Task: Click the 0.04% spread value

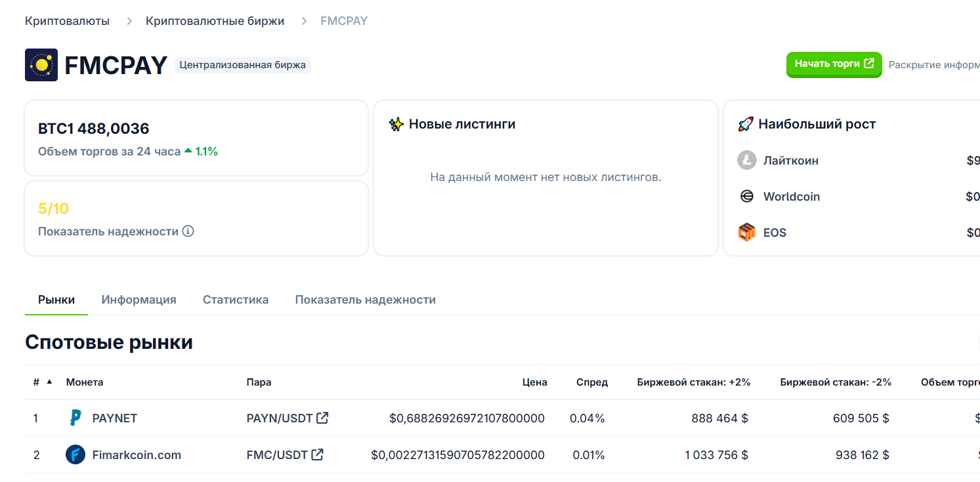Action: [x=587, y=418]
